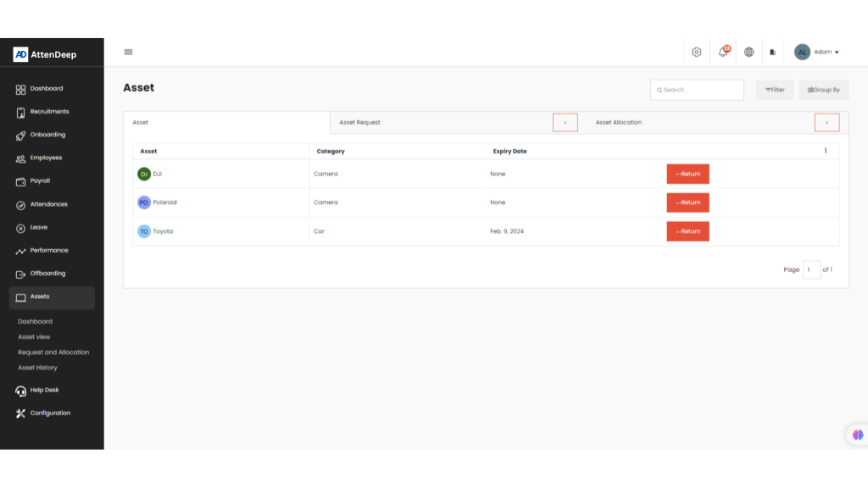Image resolution: width=868 pixels, height=488 pixels.
Task: Expand the Group By dropdown
Action: point(823,90)
